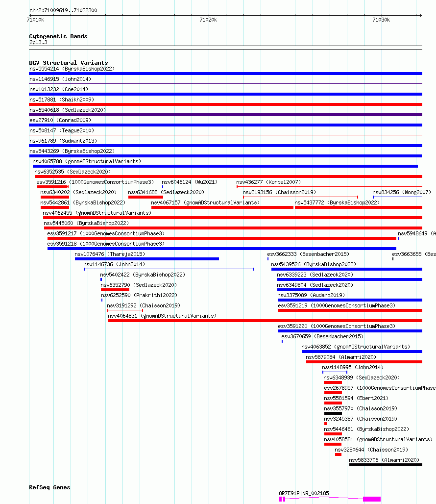The height and width of the screenshot is (504, 436).
Task: Open nsv6252590 (Prakrithi2022) label
Action: tap(139, 295)
